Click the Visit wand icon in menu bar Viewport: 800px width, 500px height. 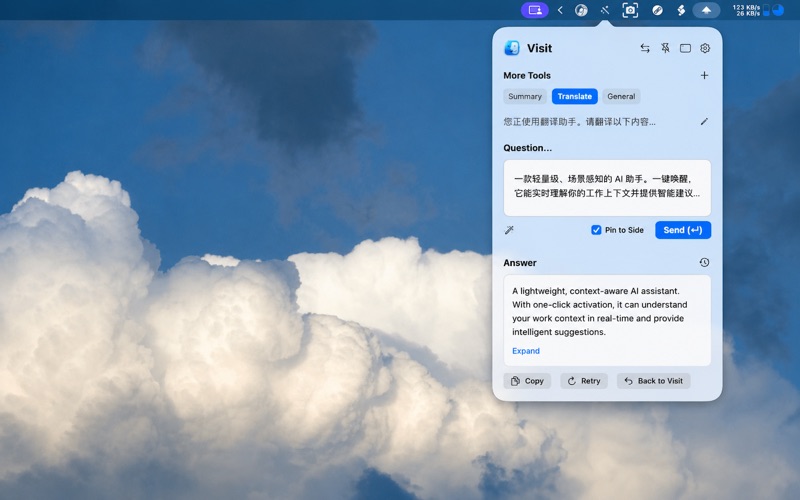pyautogui.click(x=605, y=10)
